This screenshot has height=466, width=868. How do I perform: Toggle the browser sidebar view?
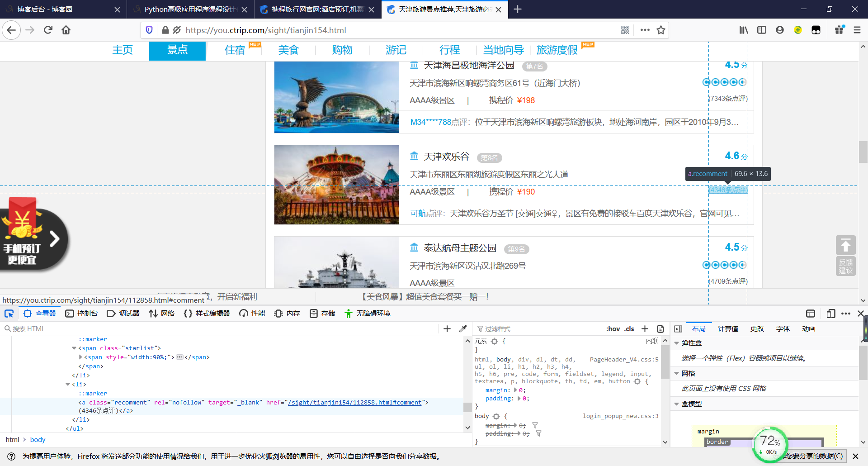coord(762,30)
